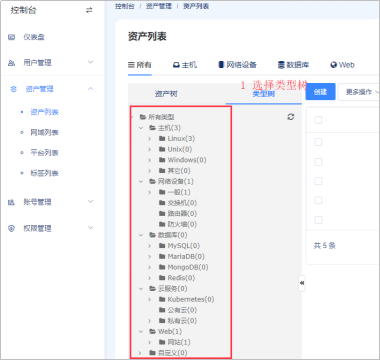Click the folder icon of MongoDB(0)

162,267
